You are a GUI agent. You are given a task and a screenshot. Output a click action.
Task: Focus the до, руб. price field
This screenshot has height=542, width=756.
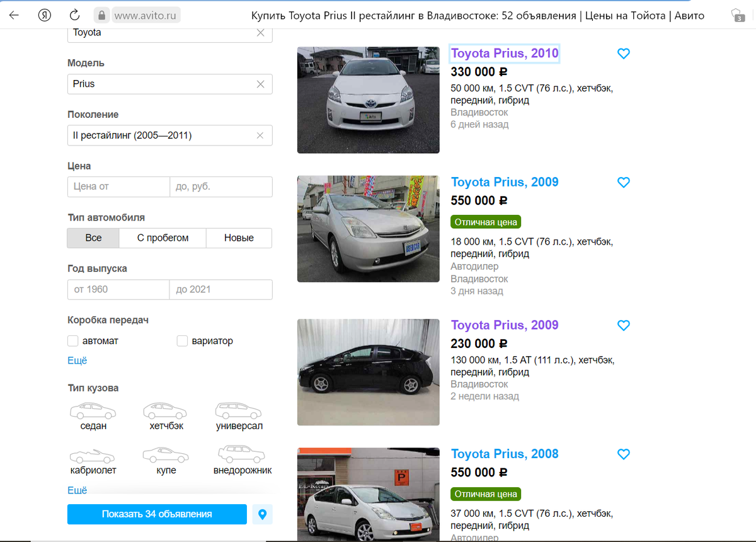click(x=221, y=187)
